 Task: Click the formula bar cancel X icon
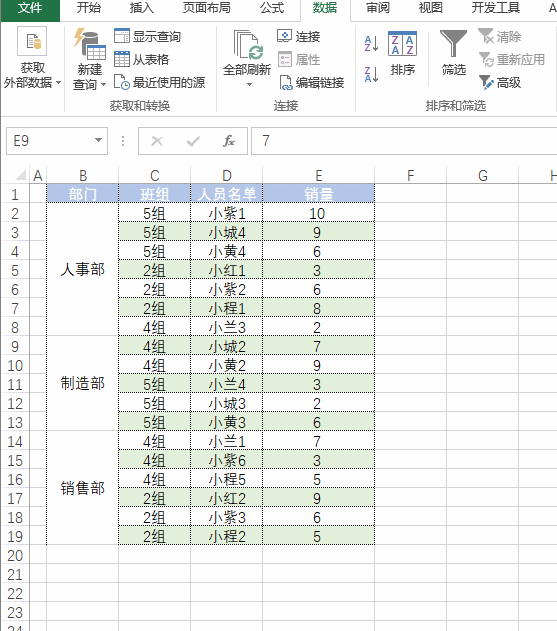pos(157,141)
